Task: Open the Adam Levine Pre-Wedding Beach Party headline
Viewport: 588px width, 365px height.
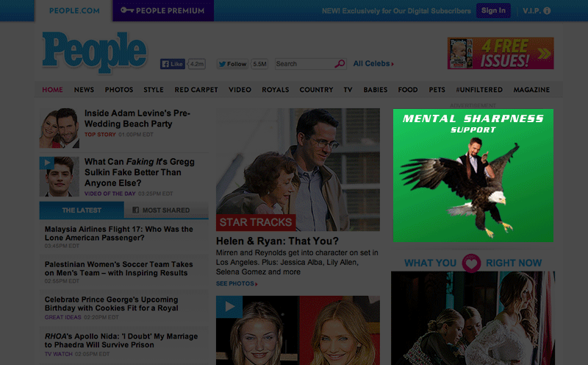Action: point(137,118)
